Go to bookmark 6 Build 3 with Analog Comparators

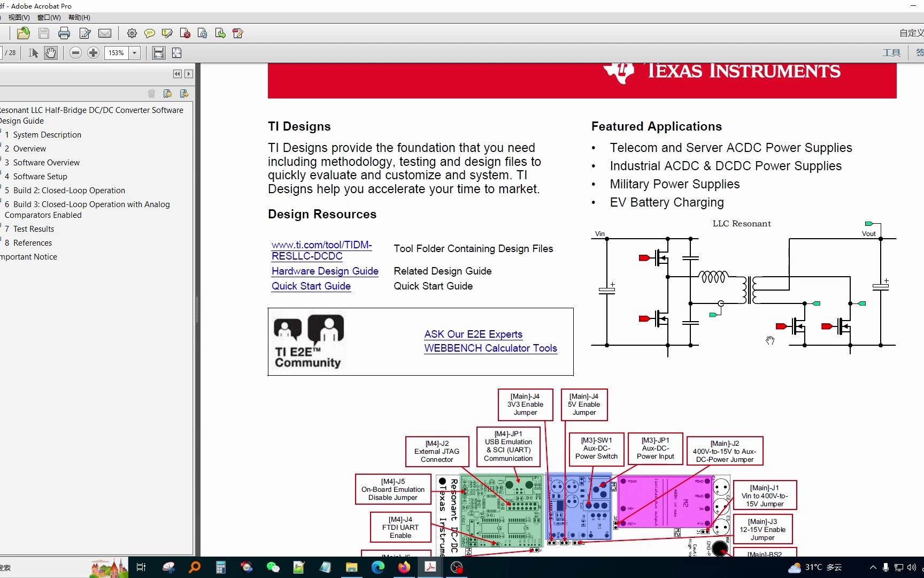click(x=87, y=210)
